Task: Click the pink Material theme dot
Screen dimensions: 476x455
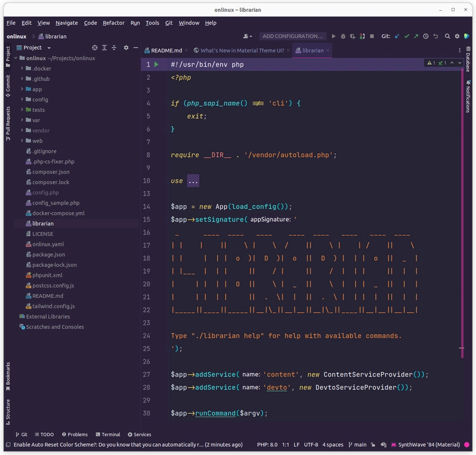Action: pos(467,445)
